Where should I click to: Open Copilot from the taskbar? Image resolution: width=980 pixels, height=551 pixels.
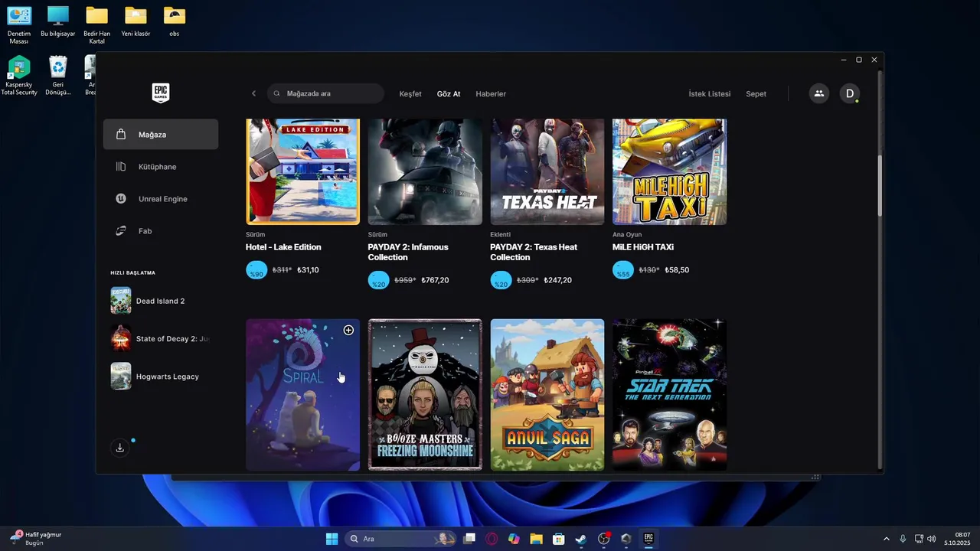(514, 539)
